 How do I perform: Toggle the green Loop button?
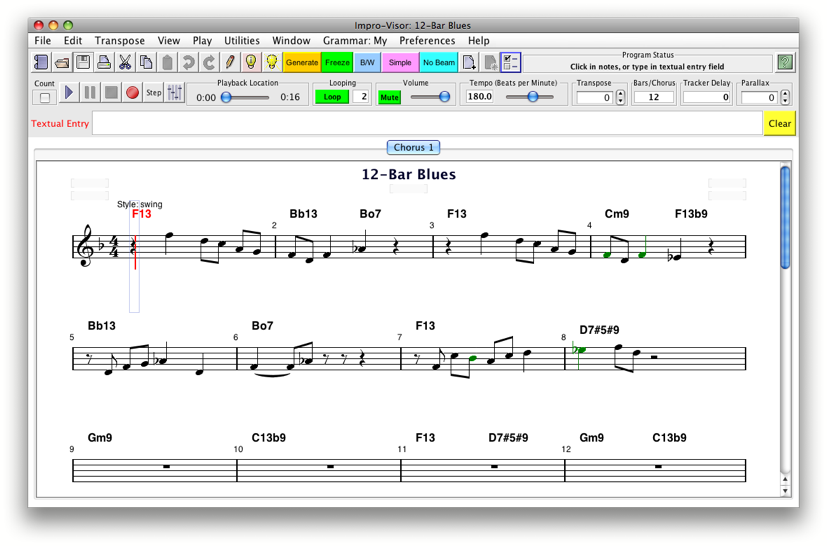pos(332,97)
